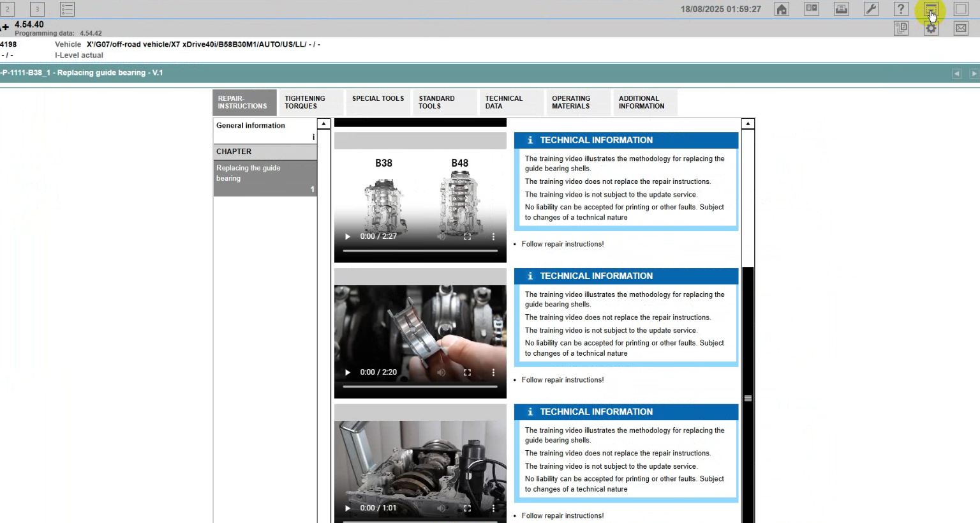This screenshot has height=523, width=980.
Task: Click the vehicle description X'/G07 text
Action: click(204, 45)
